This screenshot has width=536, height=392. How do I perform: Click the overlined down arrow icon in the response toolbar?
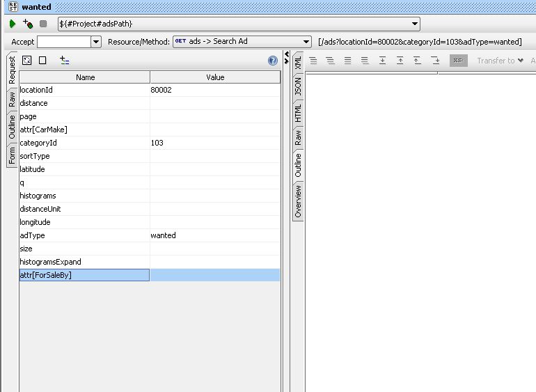[x=436, y=61]
